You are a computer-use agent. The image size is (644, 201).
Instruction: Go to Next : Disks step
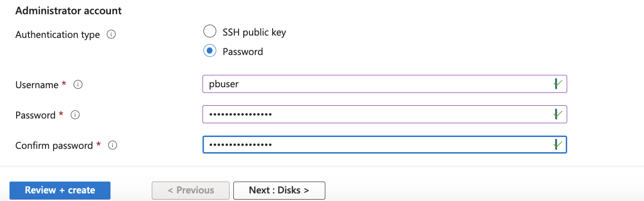point(279,190)
